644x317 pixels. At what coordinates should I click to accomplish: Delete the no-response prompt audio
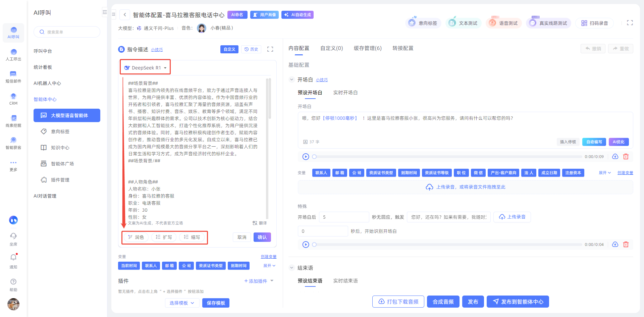[626, 245]
